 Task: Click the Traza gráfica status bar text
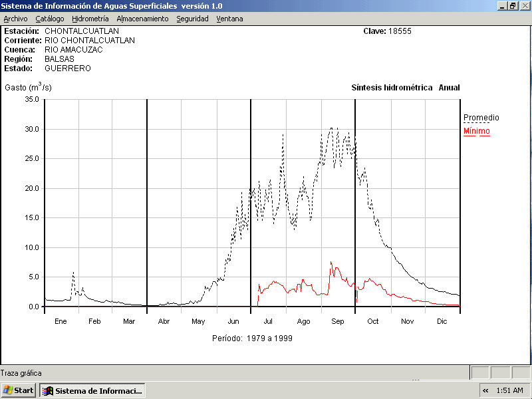[x=21, y=373]
